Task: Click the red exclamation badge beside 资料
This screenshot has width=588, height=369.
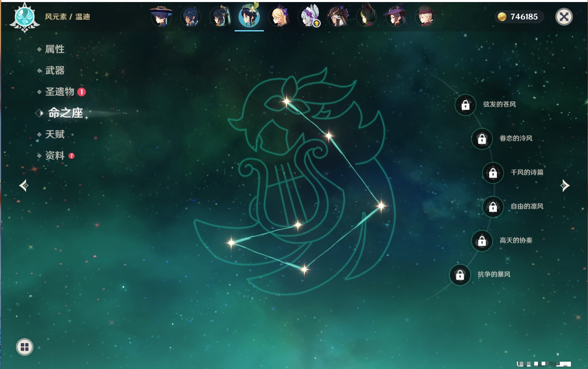Action: (x=72, y=156)
